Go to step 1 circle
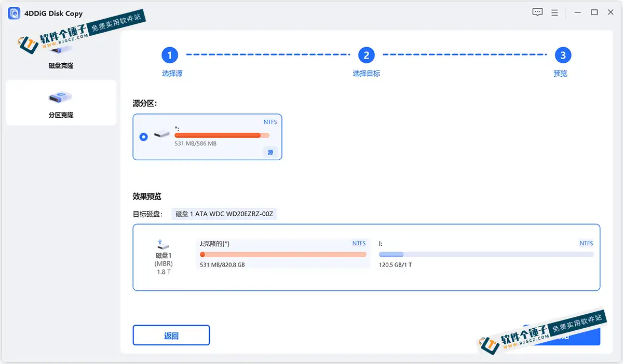 pos(170,55)
